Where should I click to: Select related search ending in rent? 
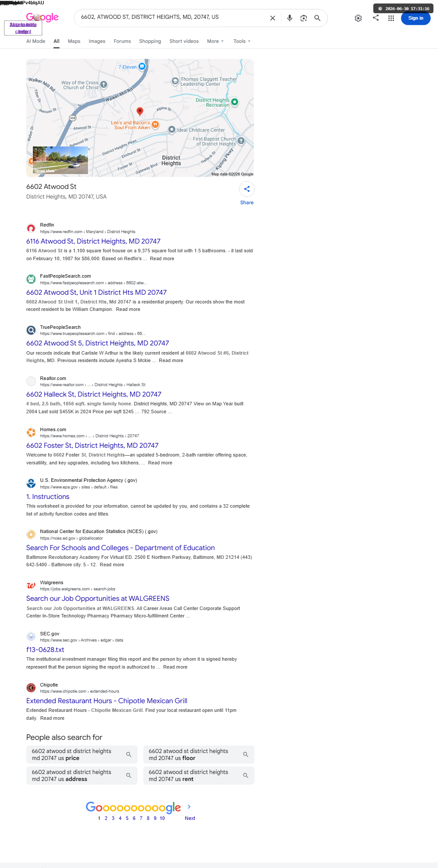(x=199, y=775)
